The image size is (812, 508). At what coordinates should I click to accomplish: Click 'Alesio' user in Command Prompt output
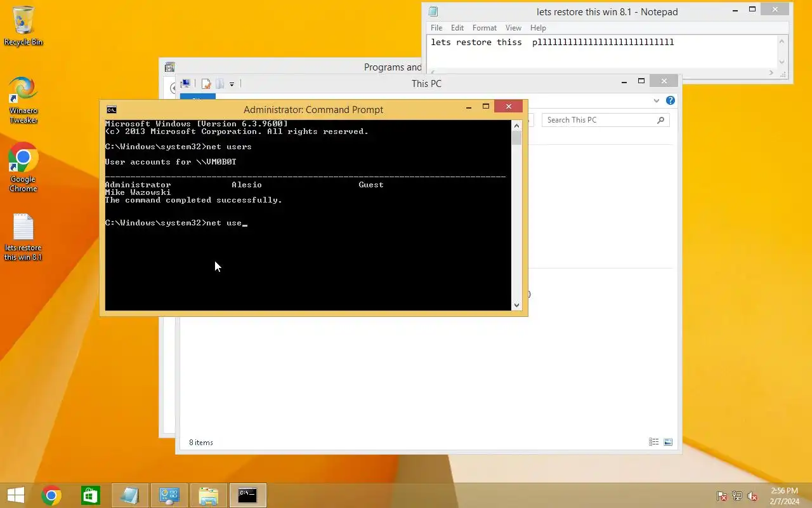click(247, 185)
